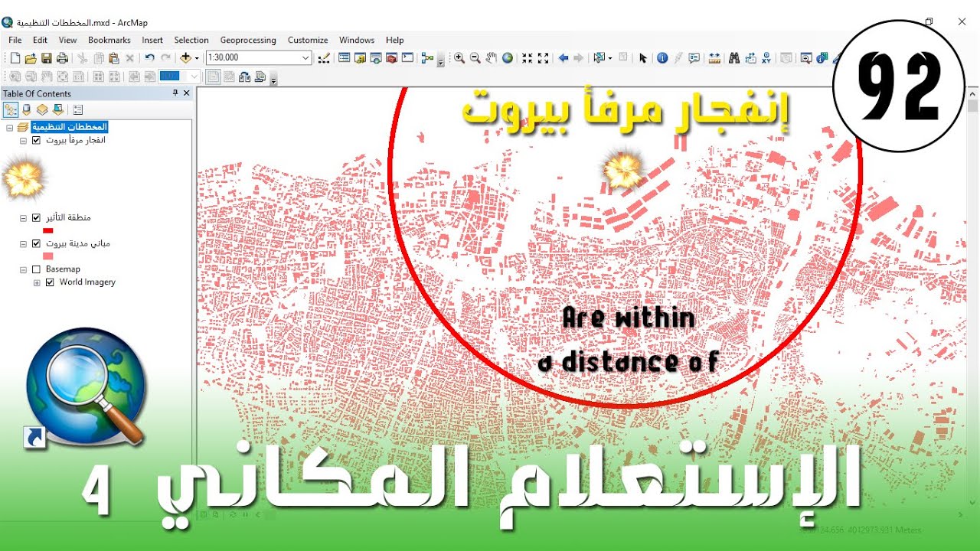Uncheck the World Imagery layer
980x551 pixels.
click(x=51, y=282)
